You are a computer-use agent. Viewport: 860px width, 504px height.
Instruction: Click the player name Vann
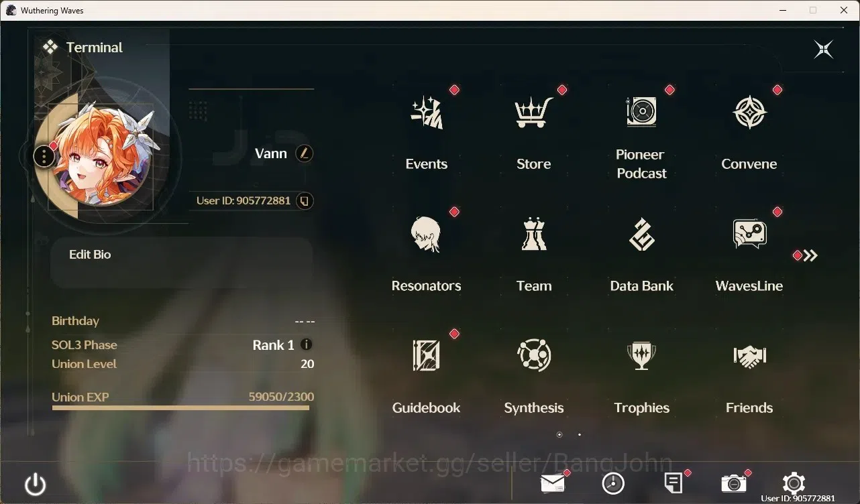click(x=271, y=153)
